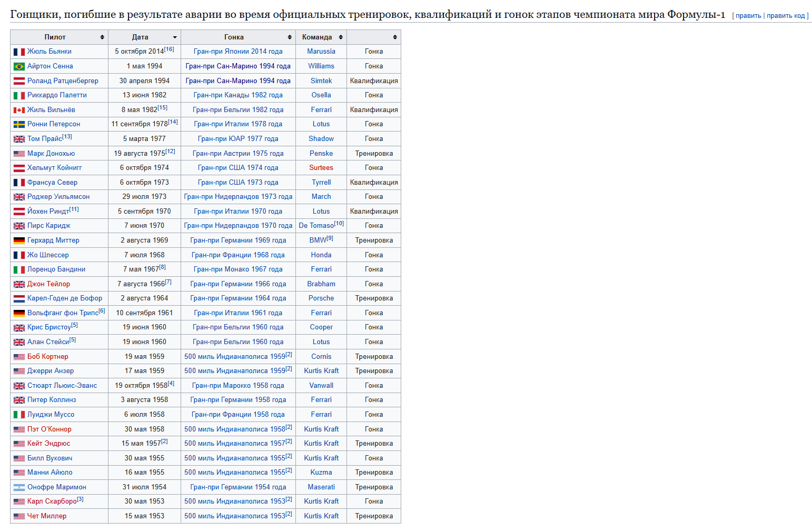Click the German flag beside Вольфганг фон Трипс

point(19,313)
